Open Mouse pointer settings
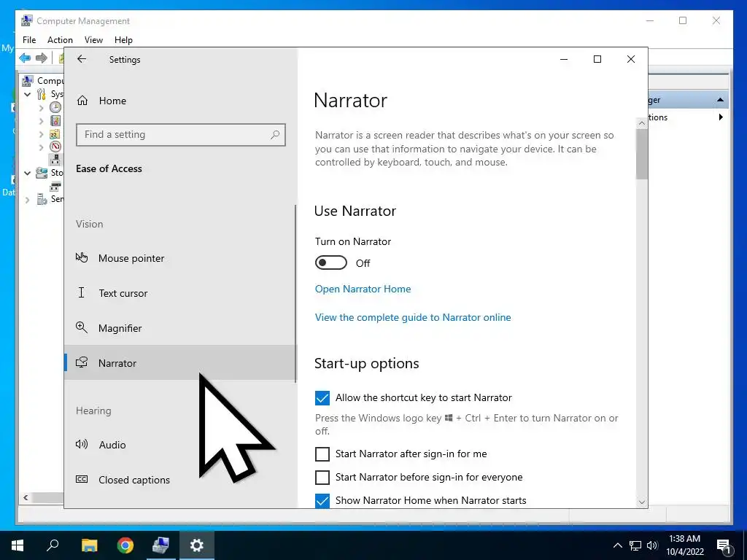The image size is (747, 560). 180,258
